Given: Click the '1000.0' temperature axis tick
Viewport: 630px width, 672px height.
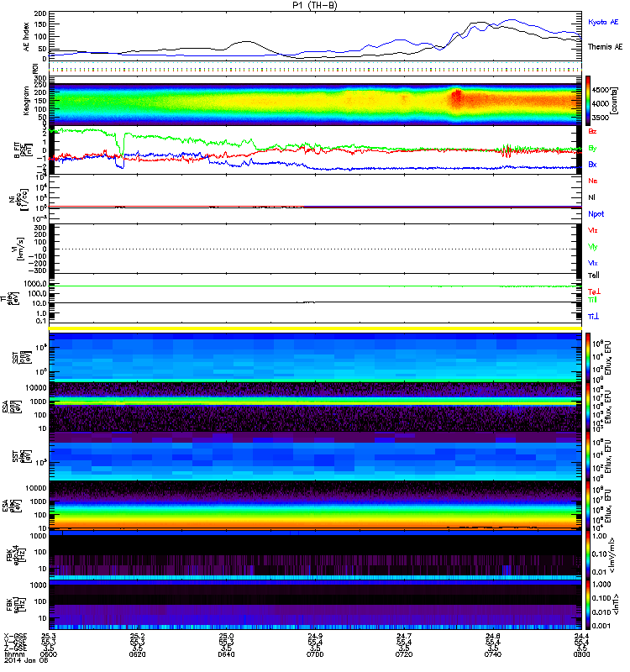Looking at the screenshot, I should tap(35, 284).
